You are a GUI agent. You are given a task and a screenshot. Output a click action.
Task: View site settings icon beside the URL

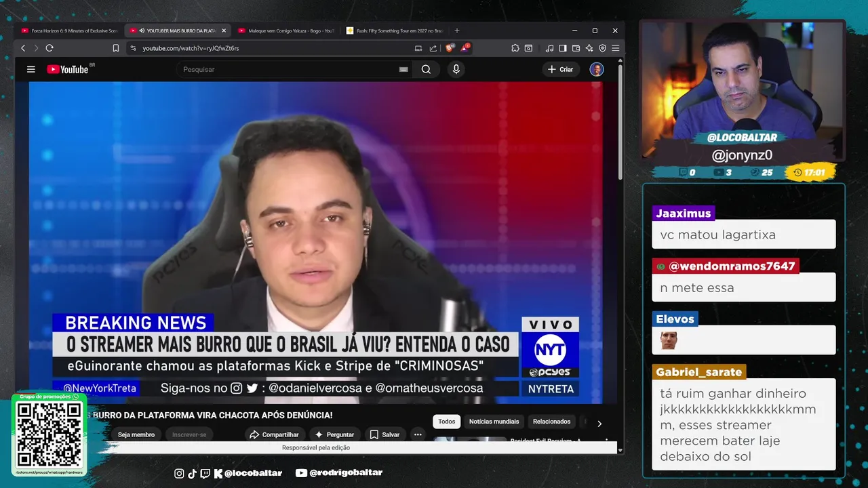(x=134, y=48)
